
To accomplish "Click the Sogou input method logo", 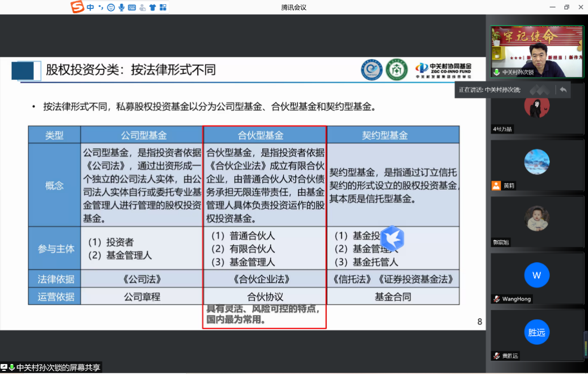I will (78, 7).
